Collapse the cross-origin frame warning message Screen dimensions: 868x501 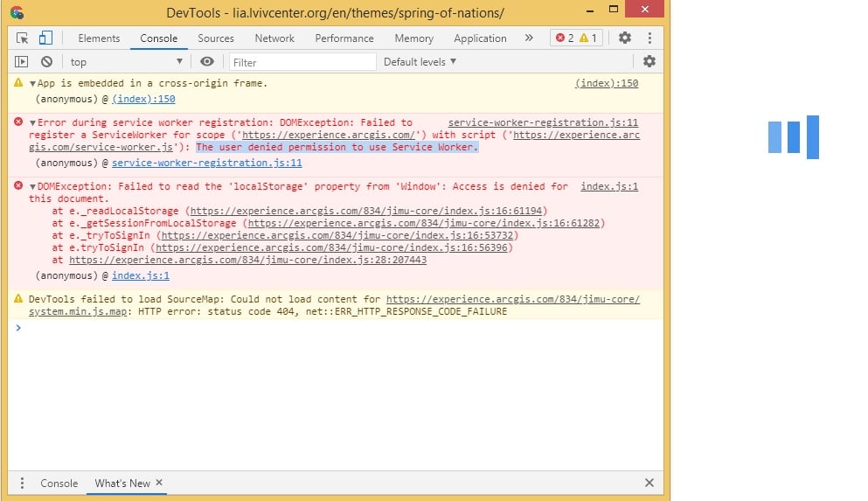(x=32, y=84)
